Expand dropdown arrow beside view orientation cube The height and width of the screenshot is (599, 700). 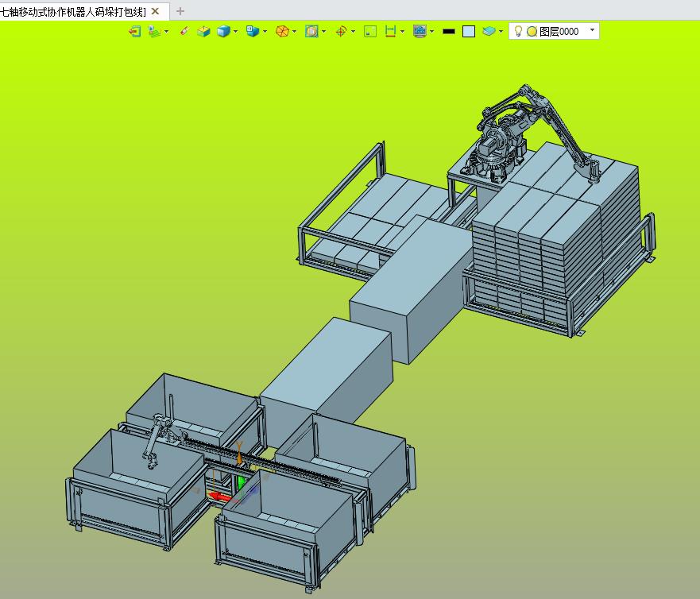[265, 32]
